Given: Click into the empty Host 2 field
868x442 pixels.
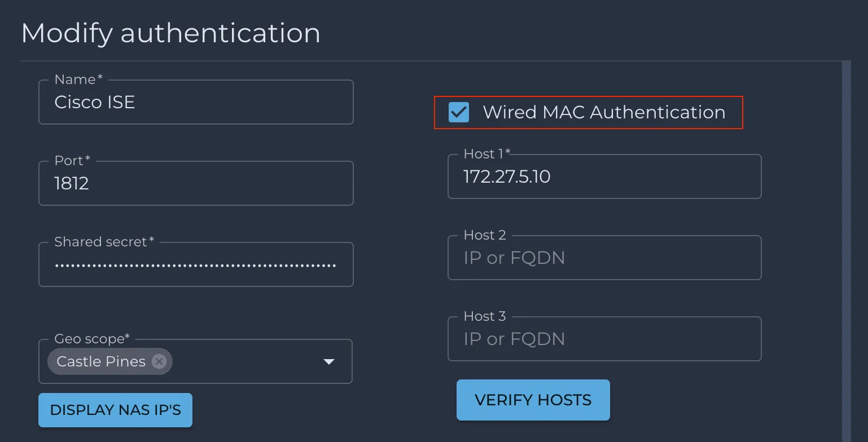Looking at the screenshot, I should coord(604,258).
